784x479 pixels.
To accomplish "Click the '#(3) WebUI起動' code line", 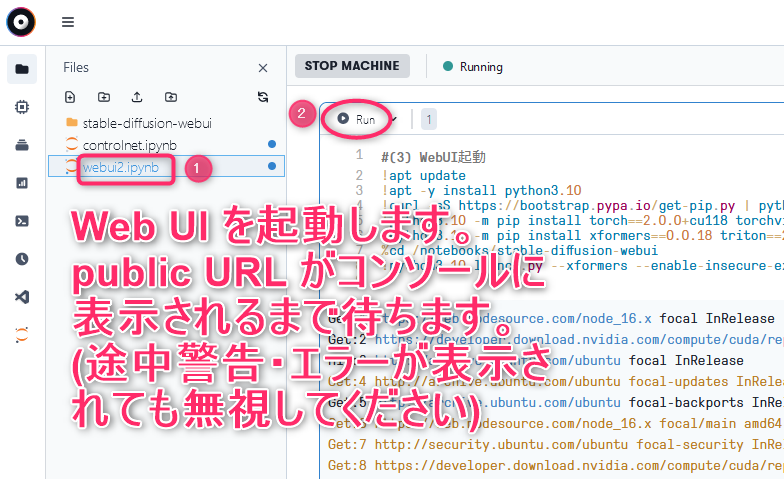I will [433, 157].
